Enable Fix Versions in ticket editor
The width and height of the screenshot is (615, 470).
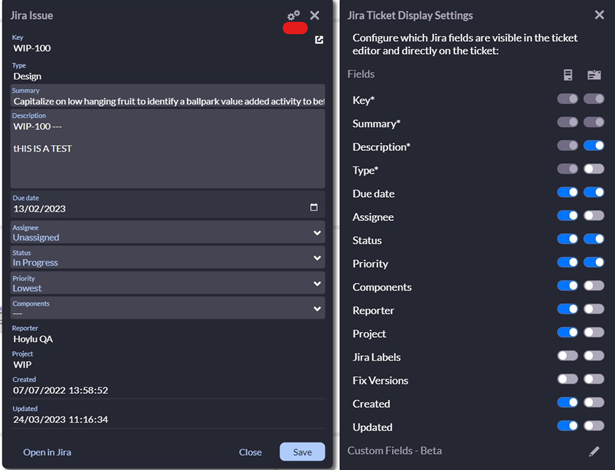tap(567, 379)
